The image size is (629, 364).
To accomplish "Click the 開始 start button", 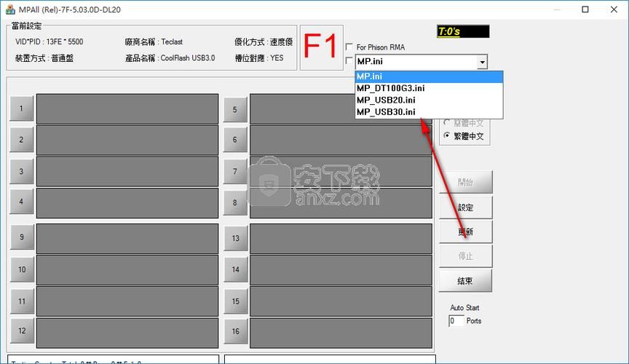I will tap(465, 183).
